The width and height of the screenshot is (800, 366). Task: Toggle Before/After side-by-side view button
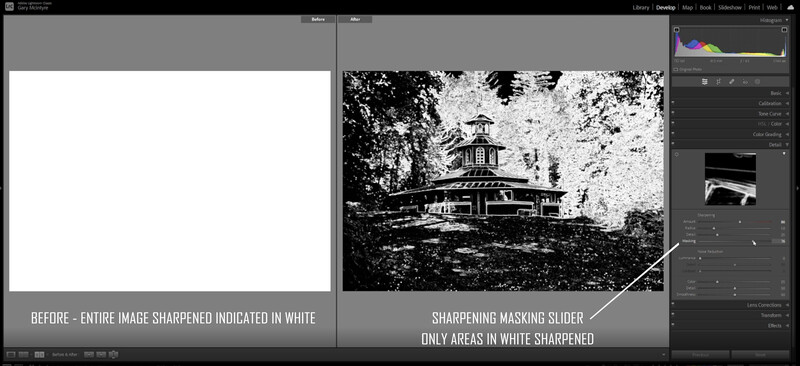click(40, 354)
